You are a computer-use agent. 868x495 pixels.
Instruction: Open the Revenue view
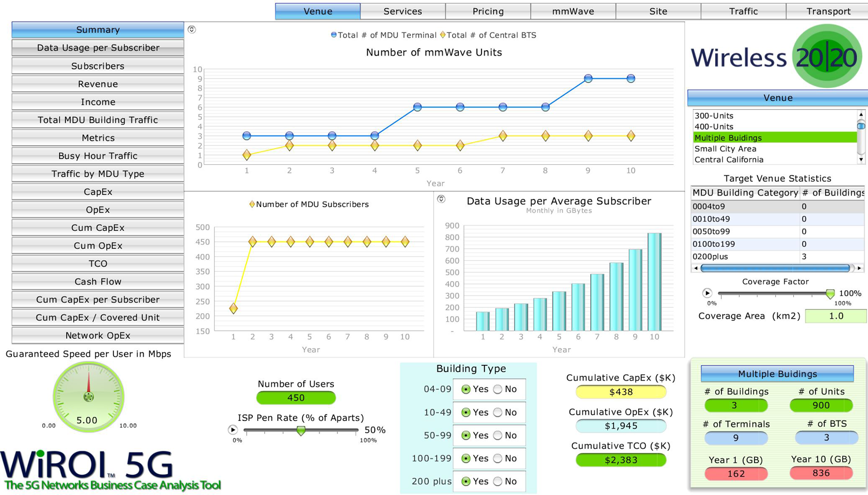click(x=98, y=84)
